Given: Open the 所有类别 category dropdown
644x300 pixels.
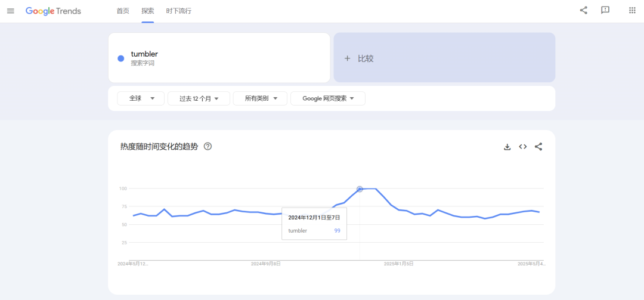Looking at the screenshot, I should [260, 98].
